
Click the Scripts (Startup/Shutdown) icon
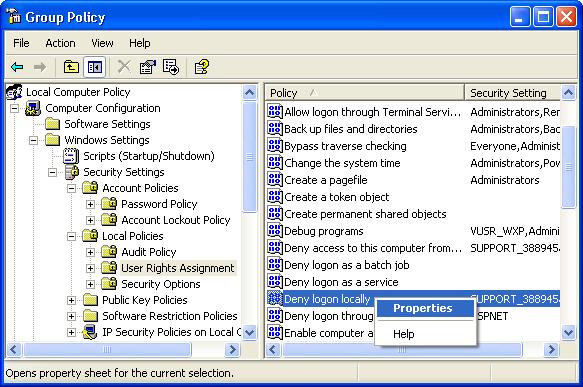click(x=71, y=156)
